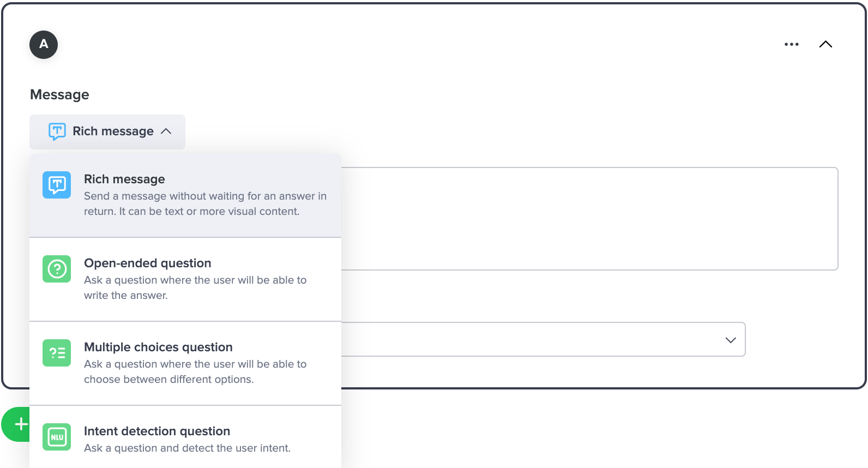This screenshot has width=868, height=468.
Task: Choose Multiple choices question option
Action: (185, 363)
